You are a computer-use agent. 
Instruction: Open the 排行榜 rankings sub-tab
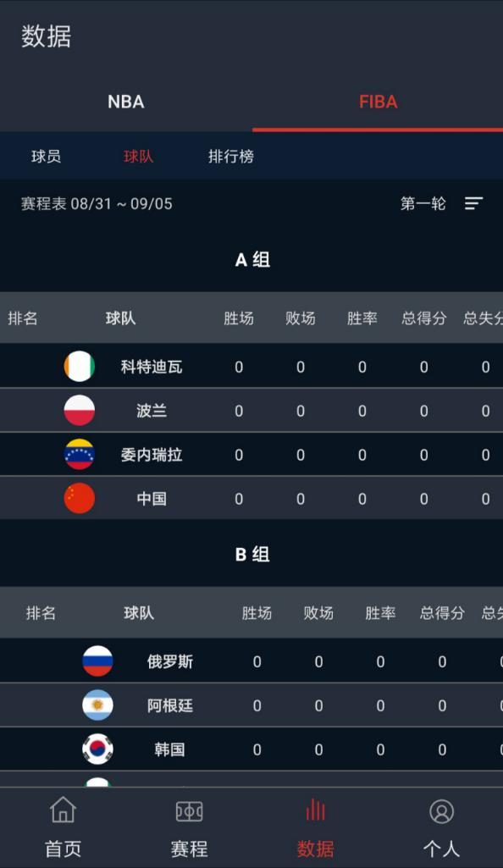coord(231,157)
